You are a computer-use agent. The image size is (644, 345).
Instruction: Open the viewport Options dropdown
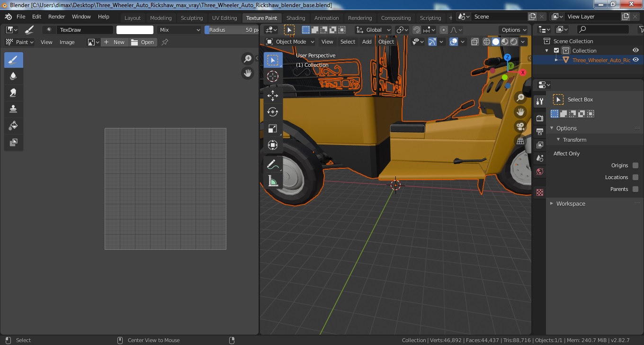coord(514,29)
